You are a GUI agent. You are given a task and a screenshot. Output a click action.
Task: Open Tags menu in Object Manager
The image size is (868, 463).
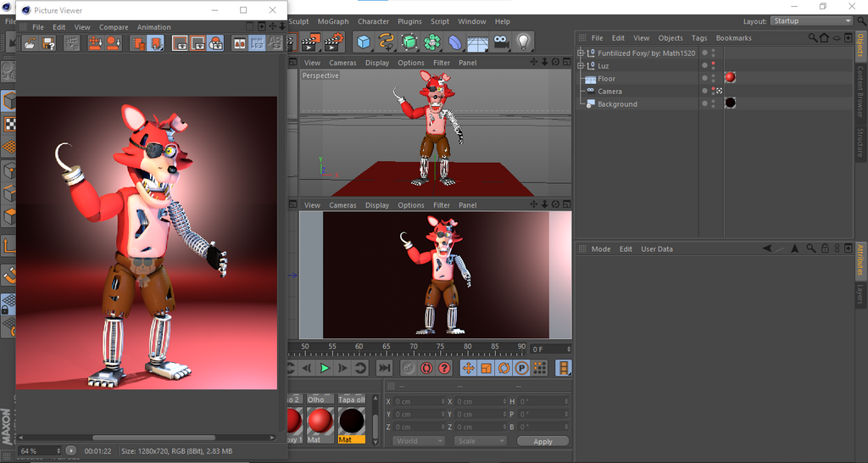699,37
